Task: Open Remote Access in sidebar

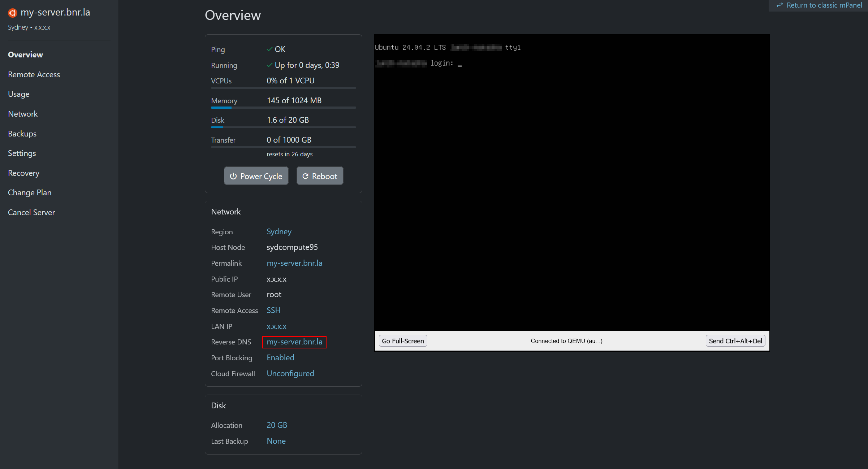Action: (34, 74)
